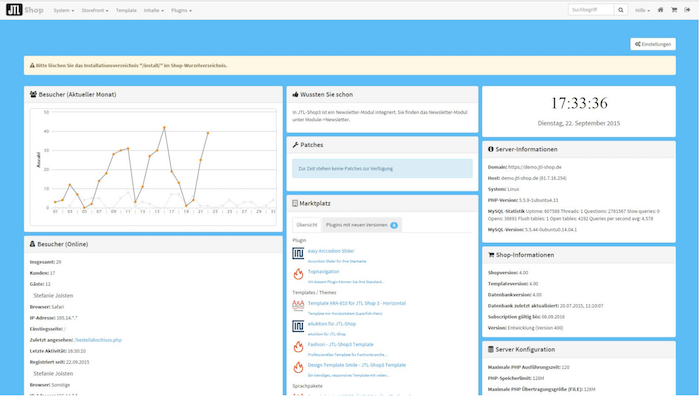
Task: Click the database icon beside Server Konfiguration
Action: coord(491,349)
